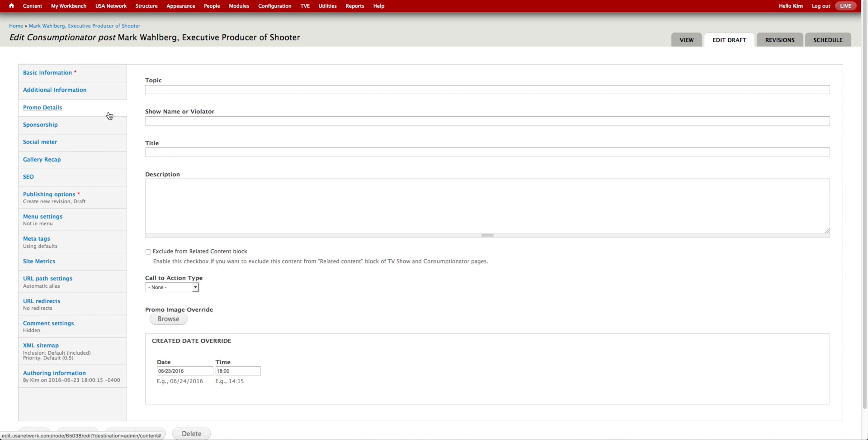Click the Home breadcrumb link

16,26
